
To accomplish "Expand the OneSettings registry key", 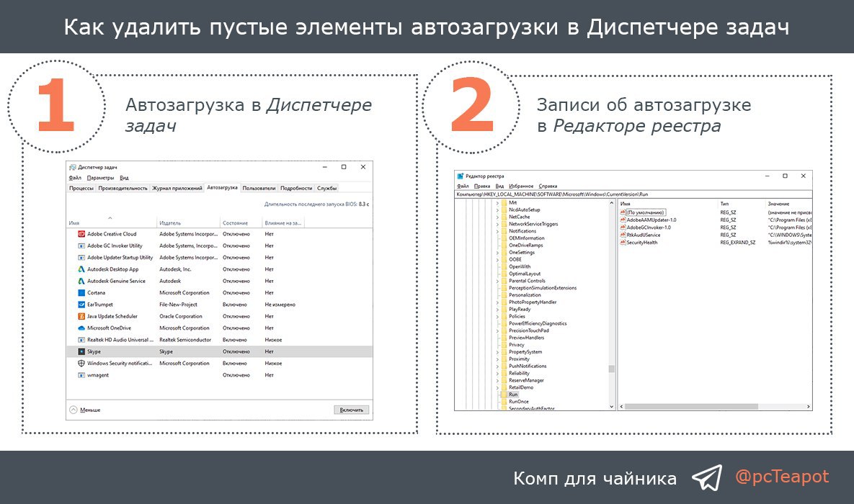I will click(x=497, y=253).
